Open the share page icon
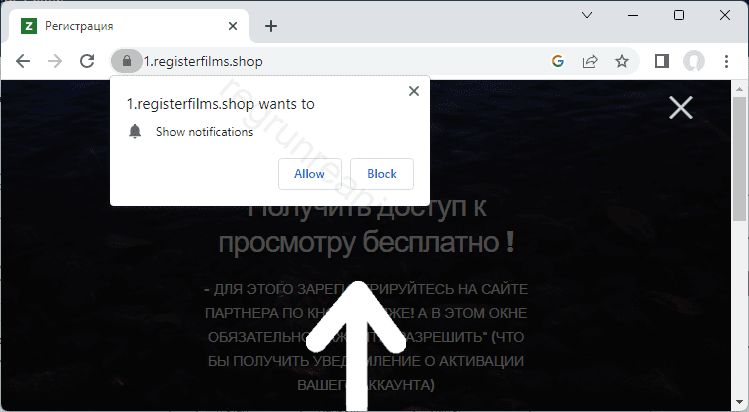 click(590, 61)
